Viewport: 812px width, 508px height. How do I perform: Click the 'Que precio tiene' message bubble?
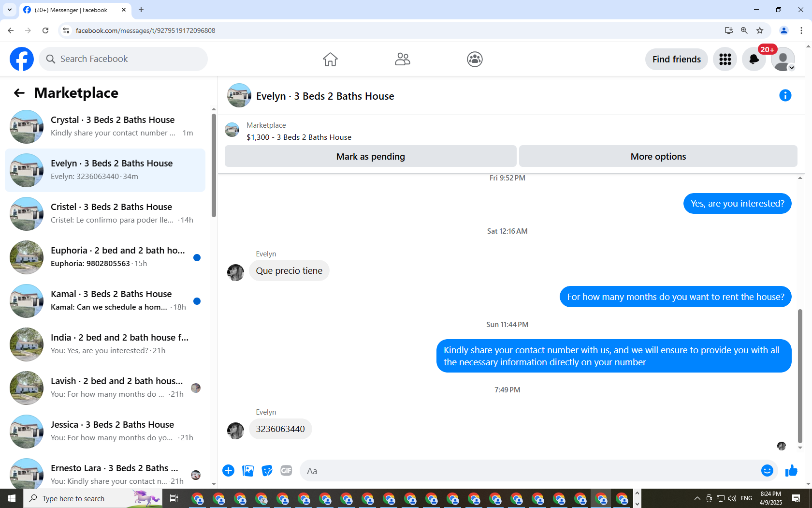coord(289,271)
